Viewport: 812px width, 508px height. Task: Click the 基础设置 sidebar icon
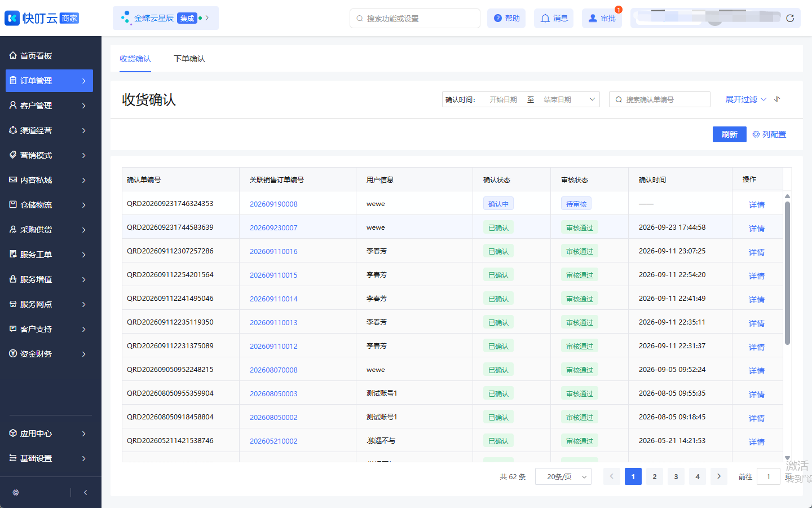[13, 458]
